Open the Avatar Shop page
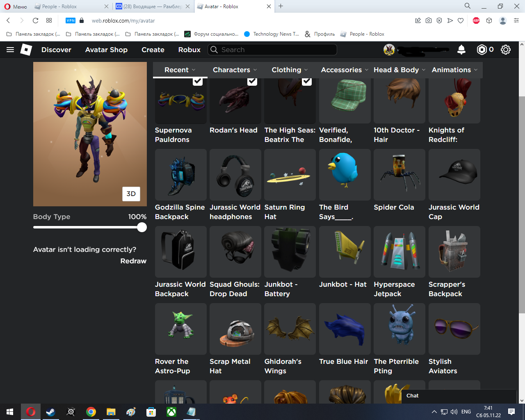This screenshot has width=525, height=420. 106,50
